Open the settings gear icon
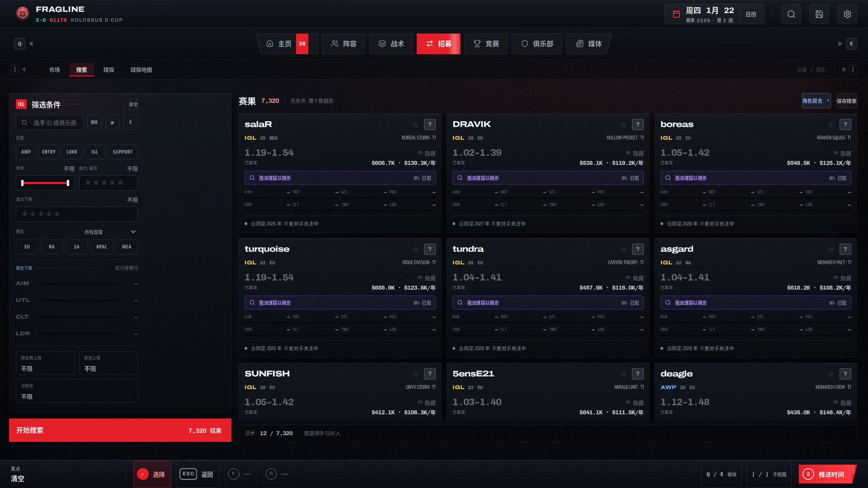 tap(847, 14)
